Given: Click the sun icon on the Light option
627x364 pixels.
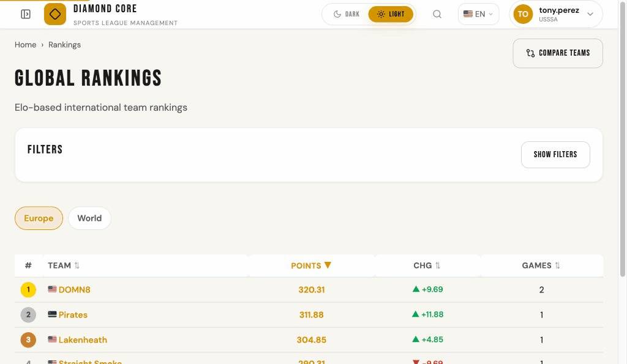Looking at the screenshot, I should (x=380, y=13).
